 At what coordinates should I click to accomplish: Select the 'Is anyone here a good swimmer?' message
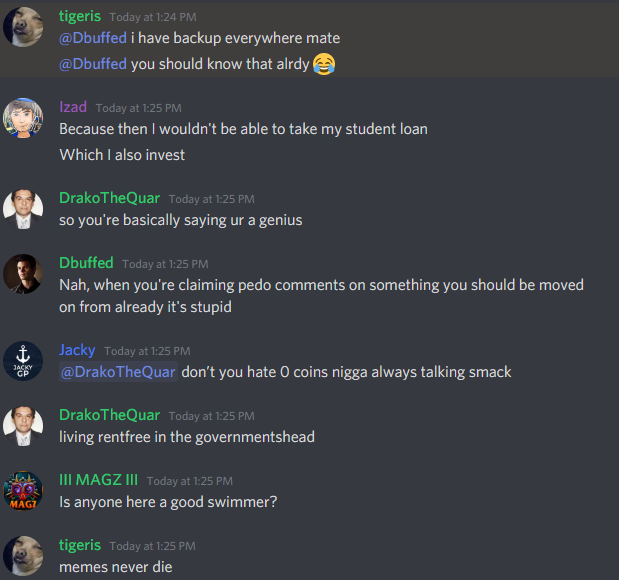[168, 502]
